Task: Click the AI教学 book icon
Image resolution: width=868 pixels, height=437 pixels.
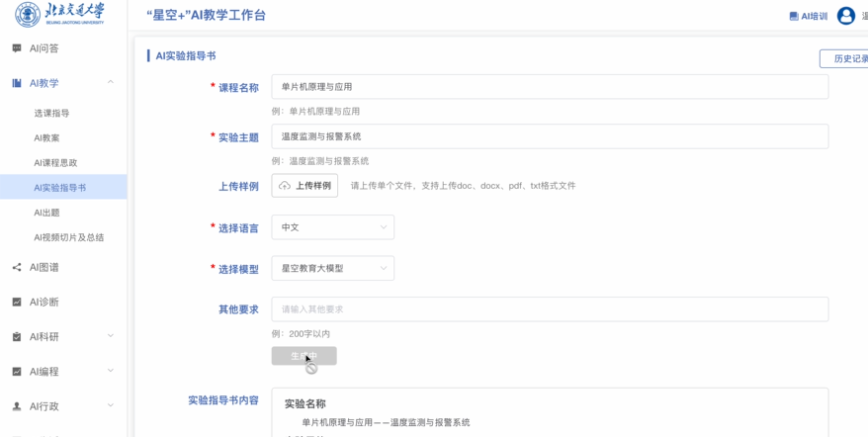Action: [x=17, y=83]
